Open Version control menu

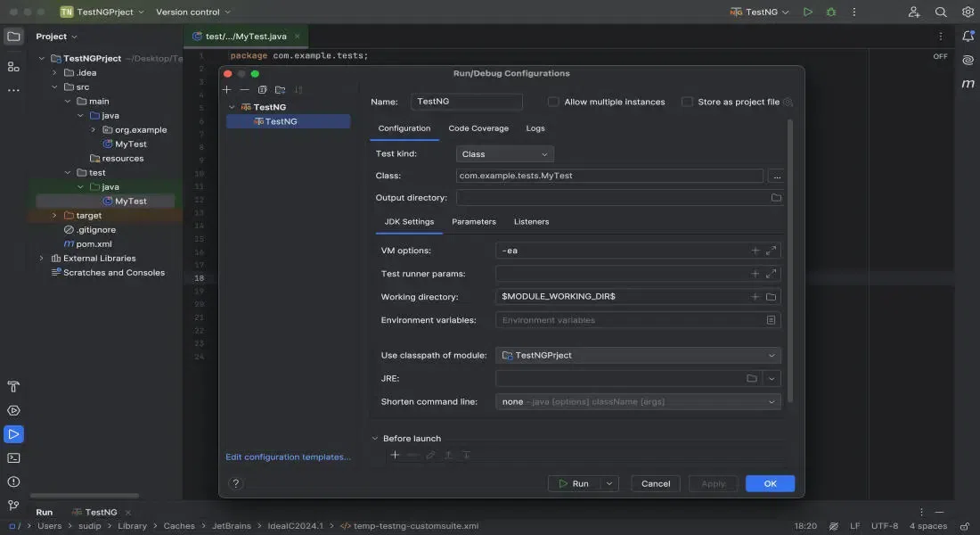[193, 12]
